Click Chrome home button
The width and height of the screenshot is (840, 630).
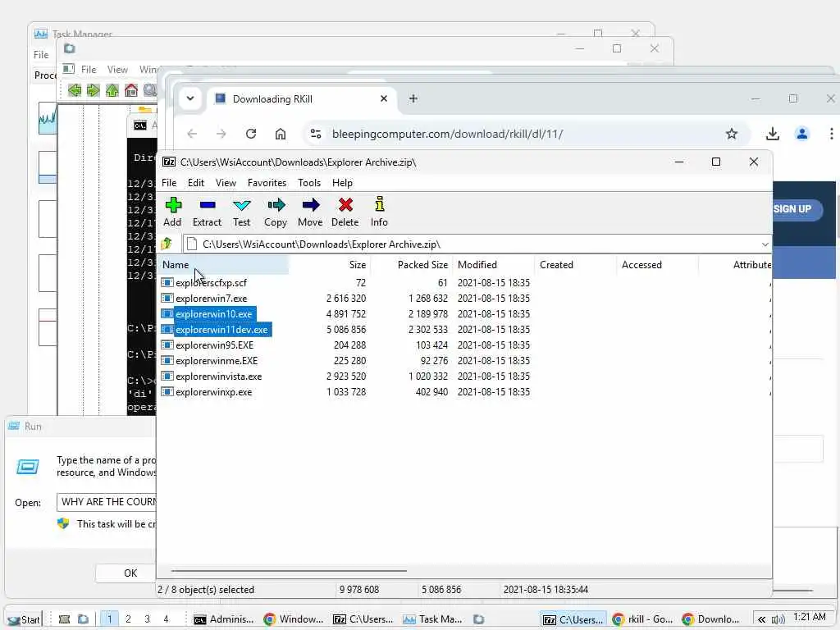(x=281, y=134)
